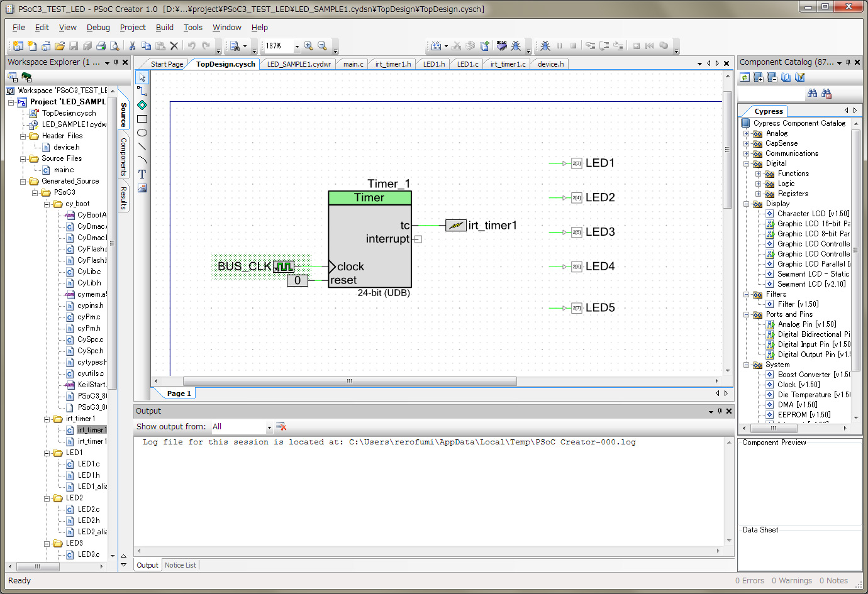Click refresh icon in Component Catalog
Screen dimensions: 868x594
click(x=745, y=77)
